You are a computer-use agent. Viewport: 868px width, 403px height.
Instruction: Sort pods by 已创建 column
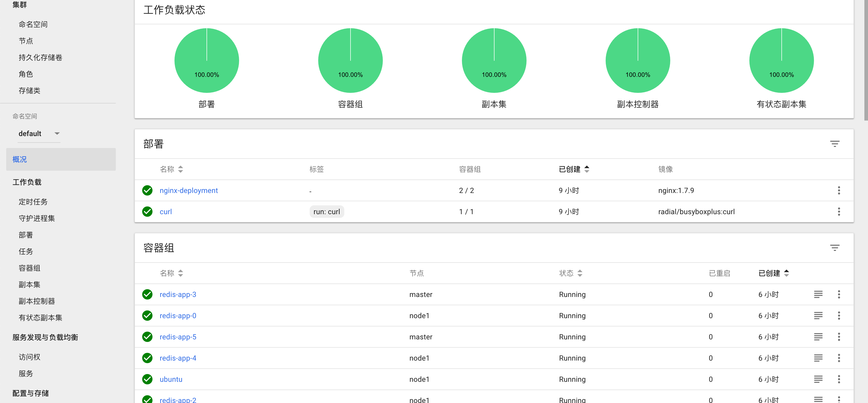pos(774,273)
